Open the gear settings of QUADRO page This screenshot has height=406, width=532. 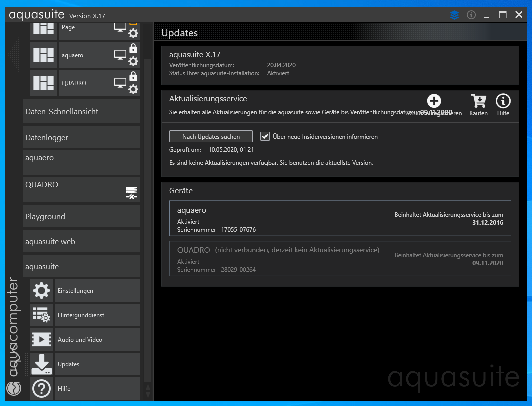coord(133,89)
